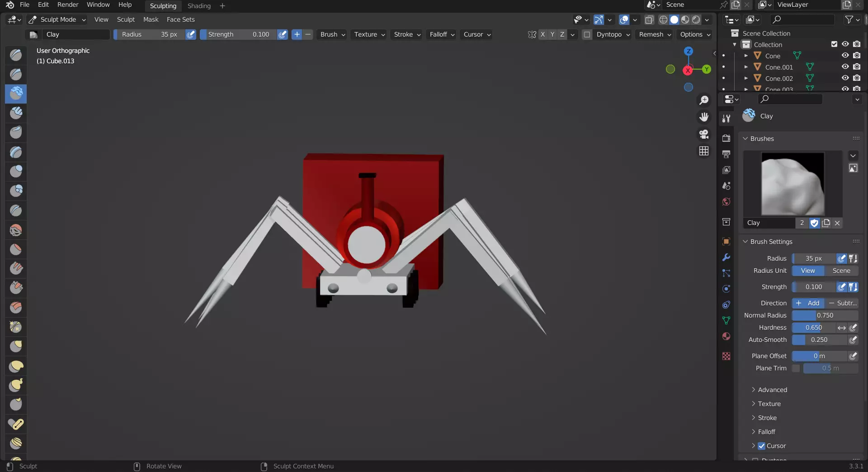
Task: Select the Layer brush tool
Action: pyautogui.click(x=16, y=152)
